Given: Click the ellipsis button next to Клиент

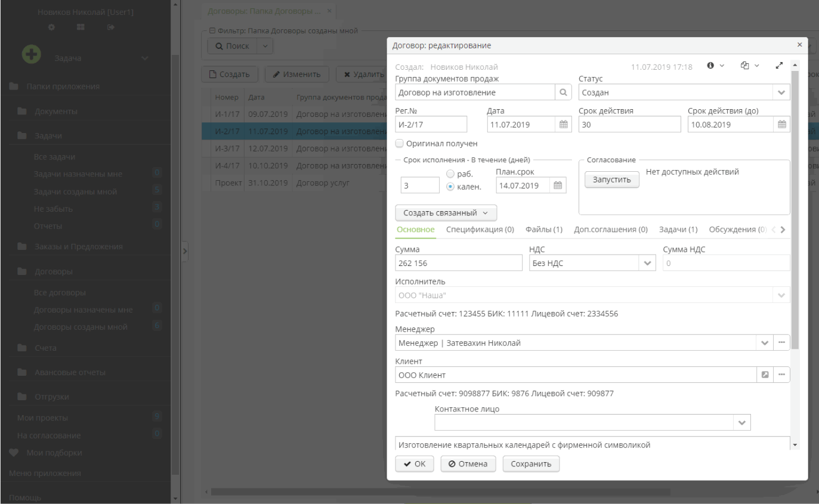Looking at the screenshot, I should (x=782, y=375).
